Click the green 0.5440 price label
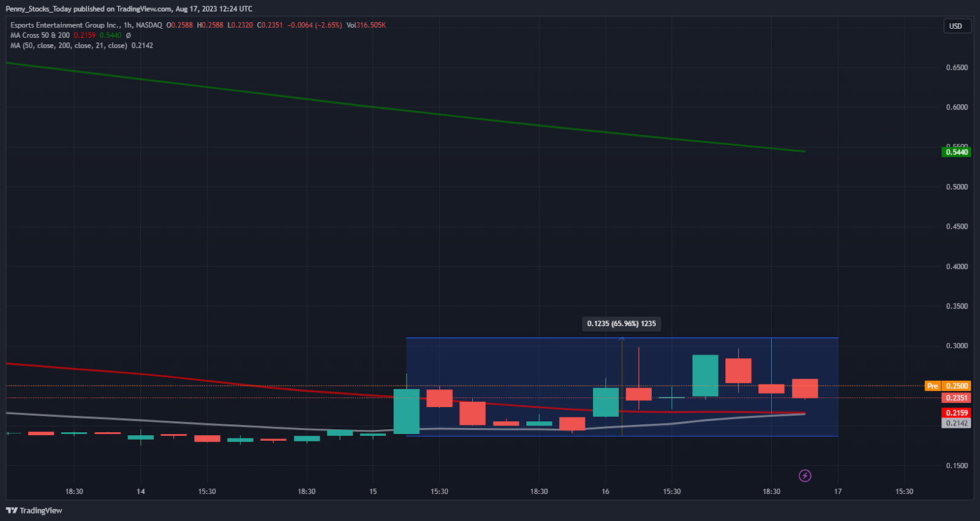Viewport: 980px width, 521px height. pos(956,152)
